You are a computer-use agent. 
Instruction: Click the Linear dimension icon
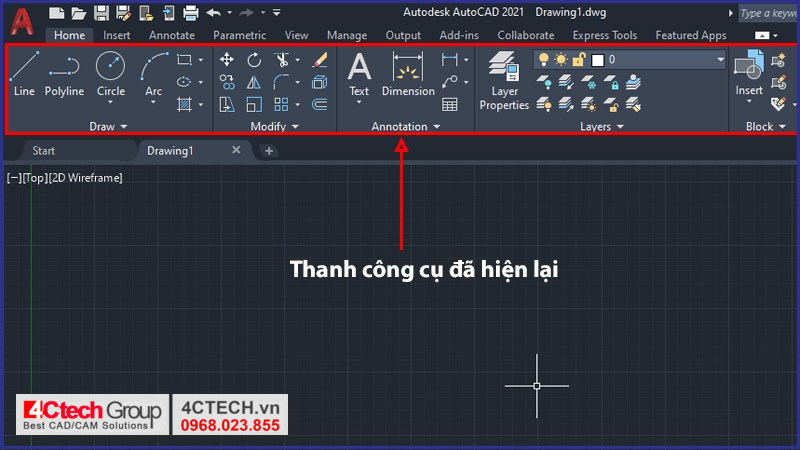[x=449, y=60]
